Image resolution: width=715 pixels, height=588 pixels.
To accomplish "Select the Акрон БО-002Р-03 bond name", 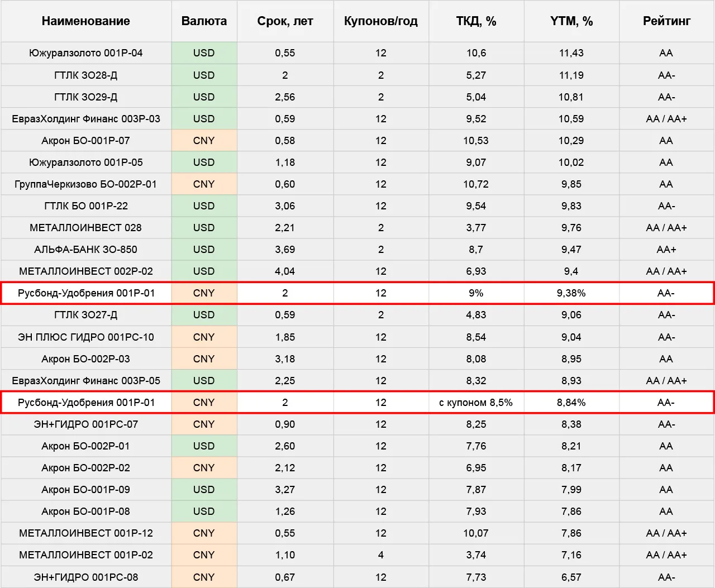I will coord(86,358).
